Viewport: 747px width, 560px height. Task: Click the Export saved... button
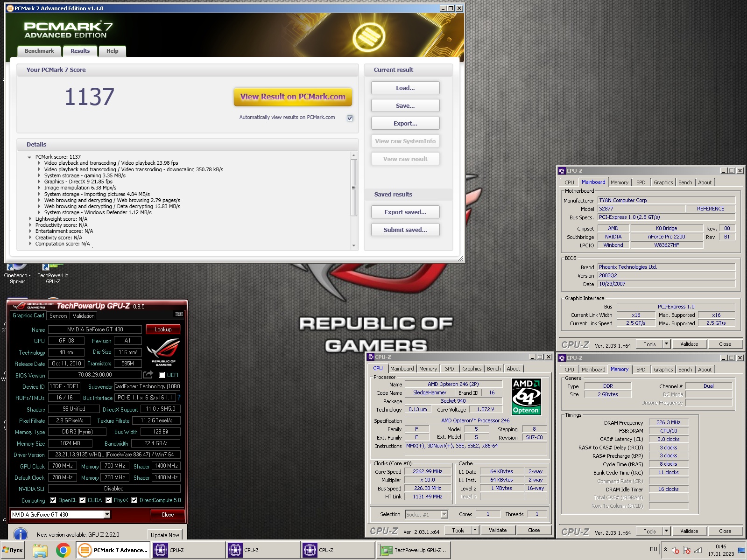[x=405, y=212]
